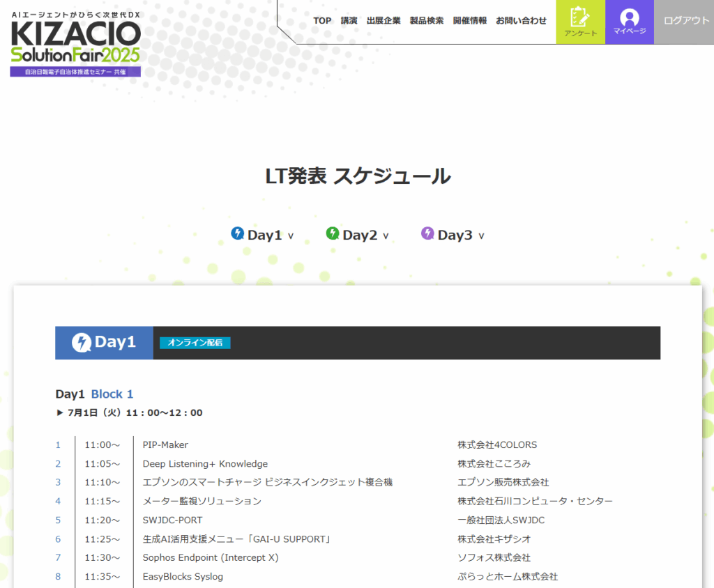
Task: Go to TOP in the navigation
Action: [322, 20]
